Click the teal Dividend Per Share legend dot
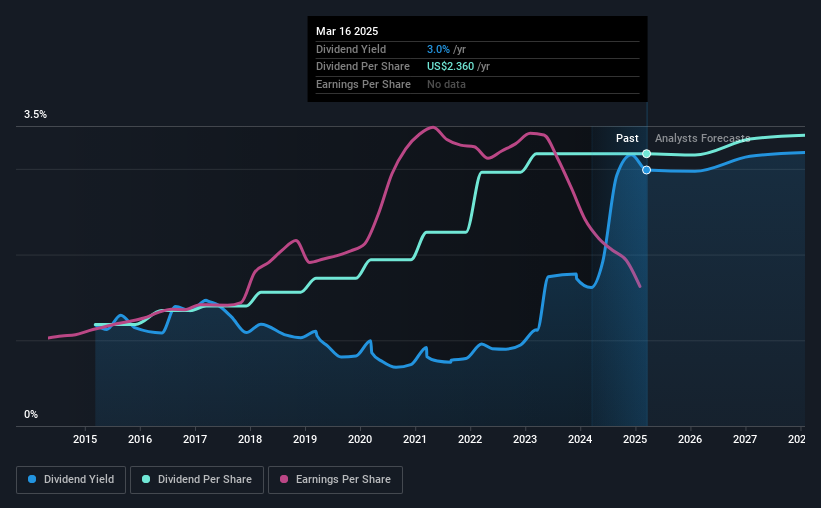 [x=146, y=479]
